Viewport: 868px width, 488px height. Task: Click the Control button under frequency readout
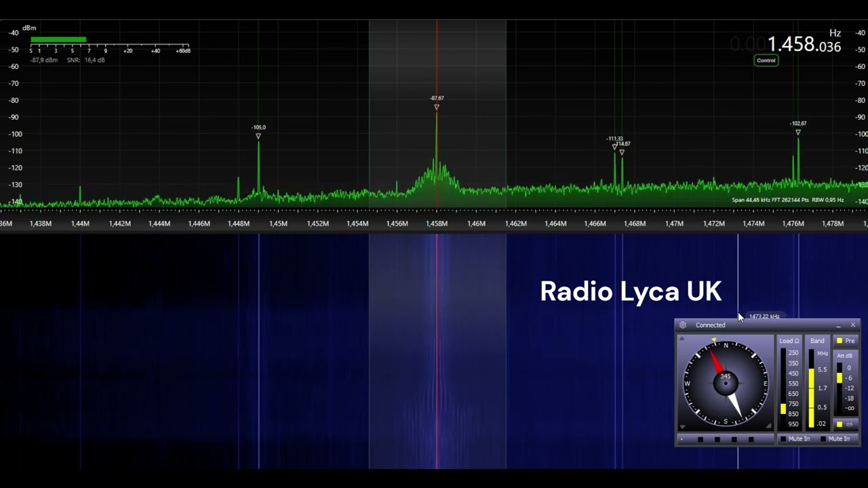pos(766,60)
